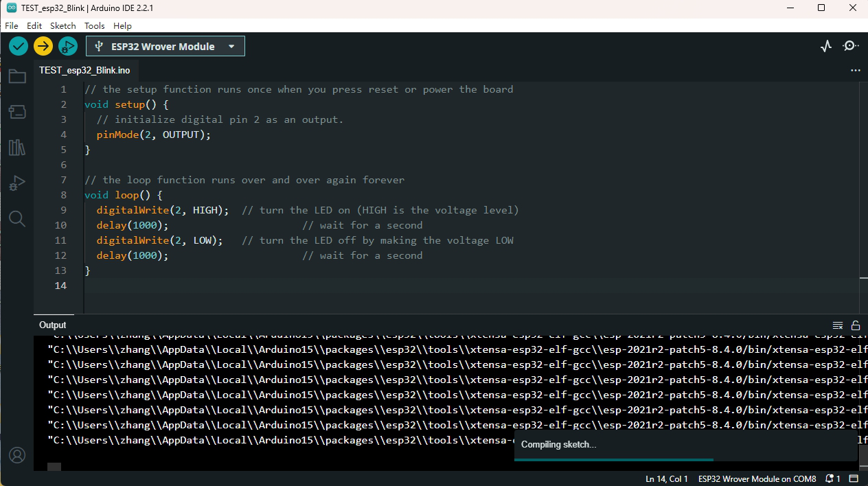Click line number 8 in the gutter
Viewport: 868px width, 486px height.
click(64, 195)
